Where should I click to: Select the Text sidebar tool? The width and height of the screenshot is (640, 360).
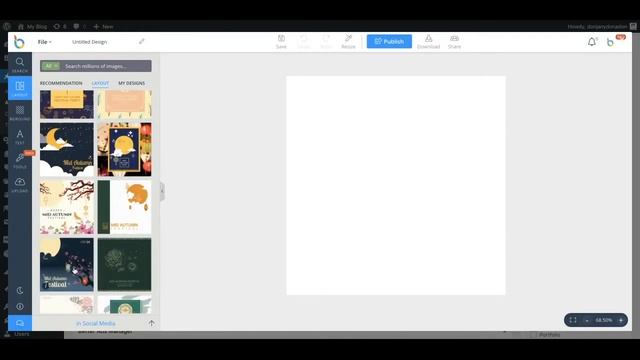pos(20,136)
